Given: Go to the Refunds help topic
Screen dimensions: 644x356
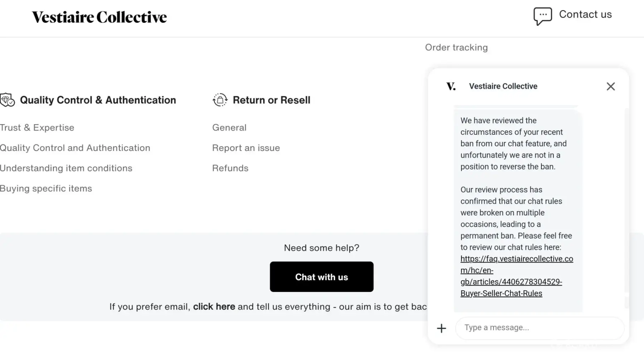Looking at the screenshot, I should click(230, 168).
